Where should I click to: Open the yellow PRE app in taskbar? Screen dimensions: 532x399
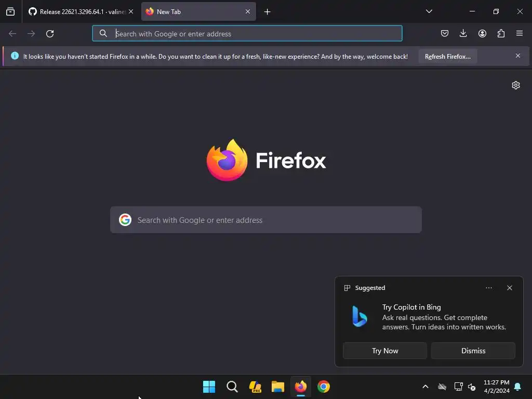click(x=255, y=387)
